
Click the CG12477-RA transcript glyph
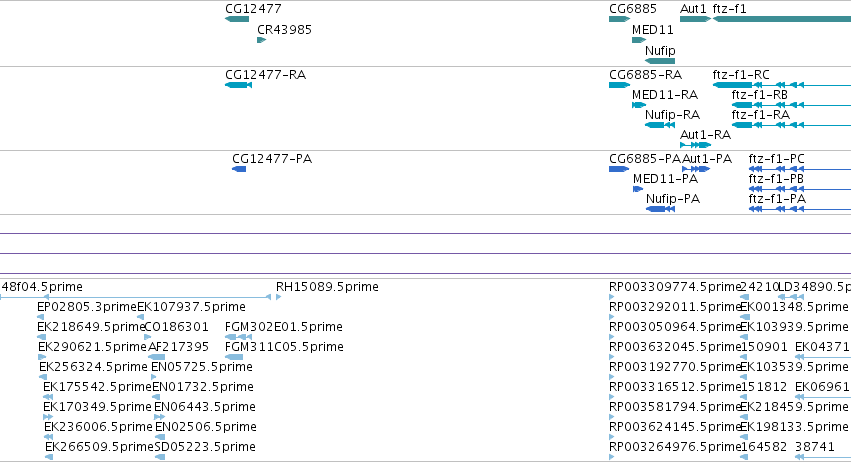238,85
